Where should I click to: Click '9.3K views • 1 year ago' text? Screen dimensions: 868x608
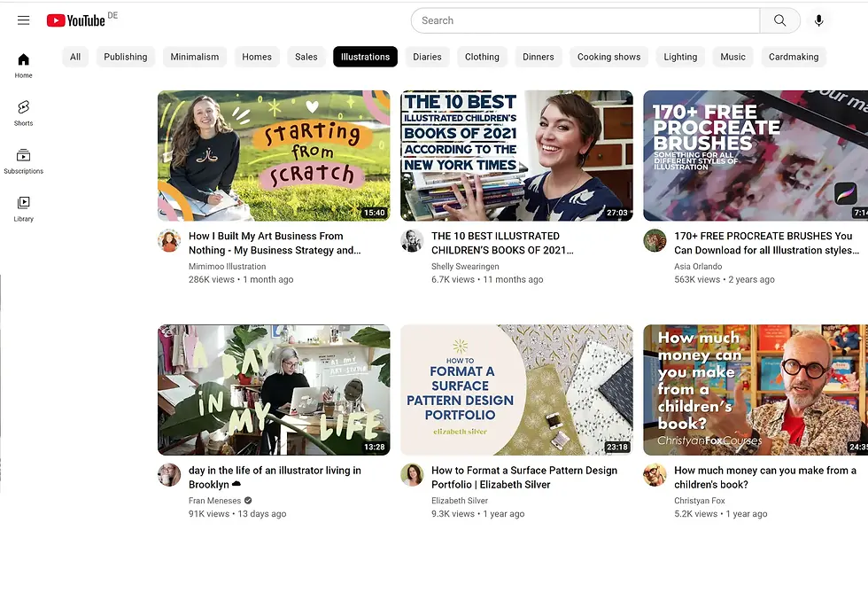pos(477,514)
